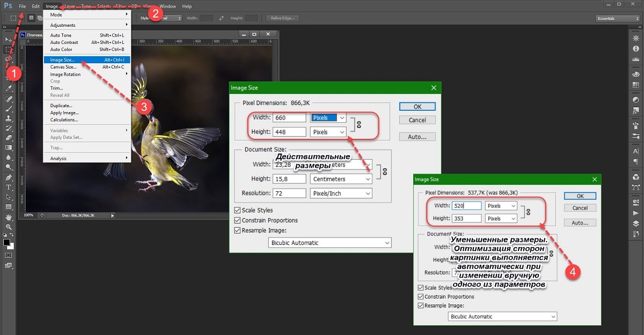Viewport: 644px width, 335px height.
Task: Click the Refine Edge... button
Action: [283, 18]
